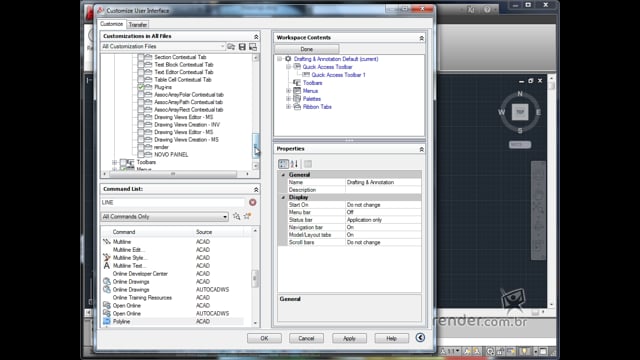Click the TOP face of the ViewCube
This screenshot has height=360, width=640.
click(x=520, y=112)
